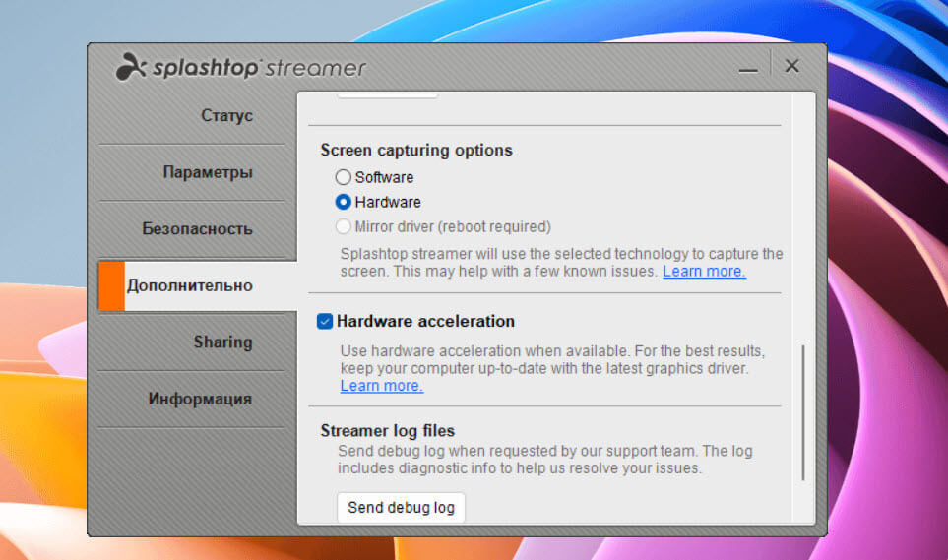
Task: Select the Software screen capturing option
Action: coord(343,177)
